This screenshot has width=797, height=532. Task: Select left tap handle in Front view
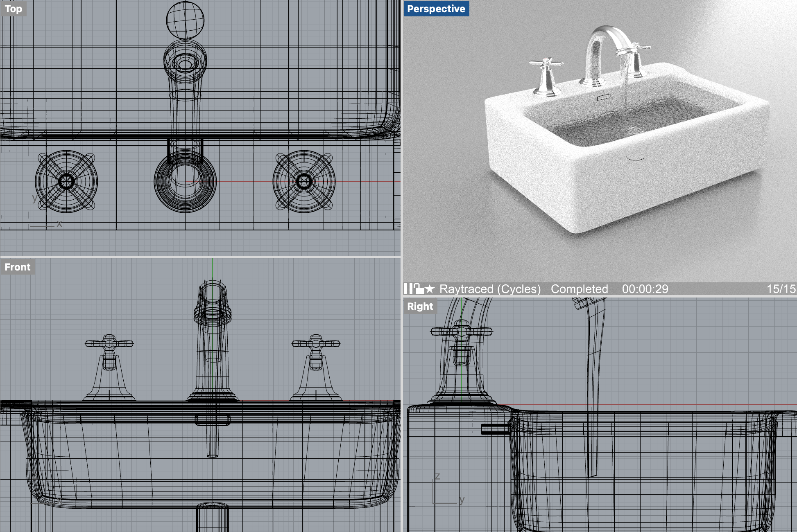pyautogui.click(x=109, y=344)
